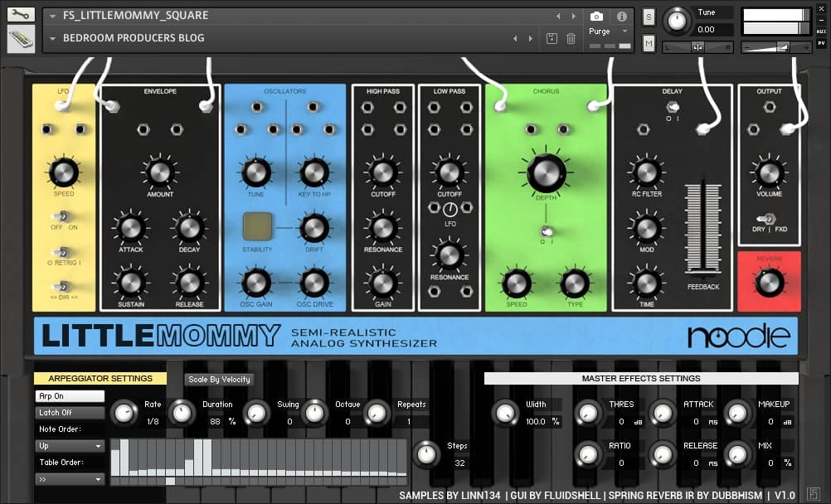Click the red REVERB knob

click(769, 283)
